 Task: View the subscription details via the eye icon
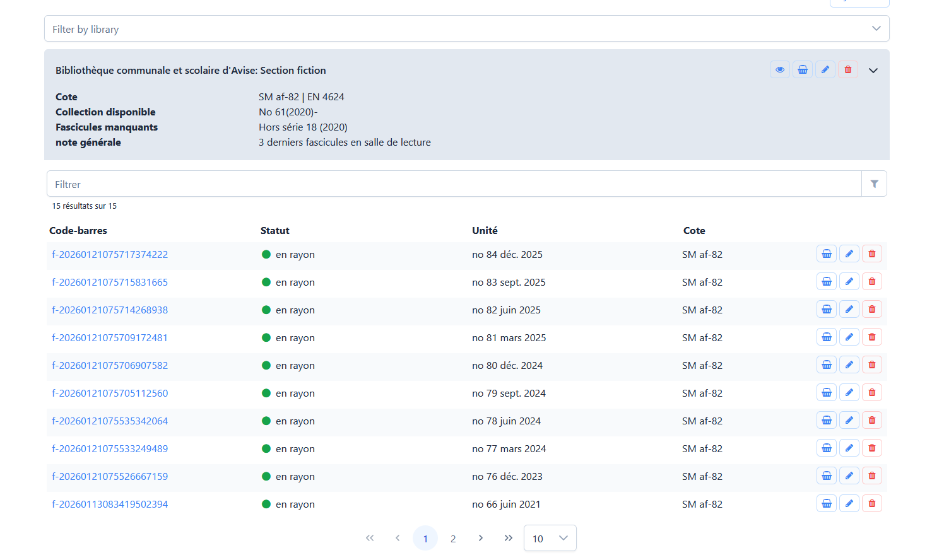[780, 69]
